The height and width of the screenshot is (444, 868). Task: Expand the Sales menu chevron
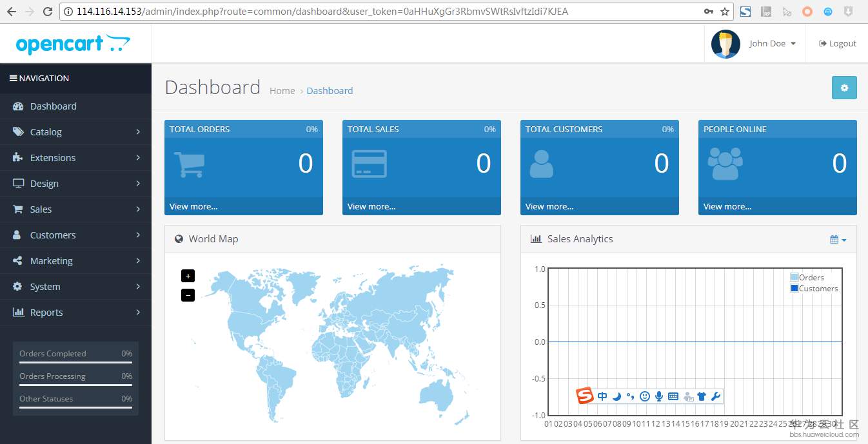click(138, 209)
